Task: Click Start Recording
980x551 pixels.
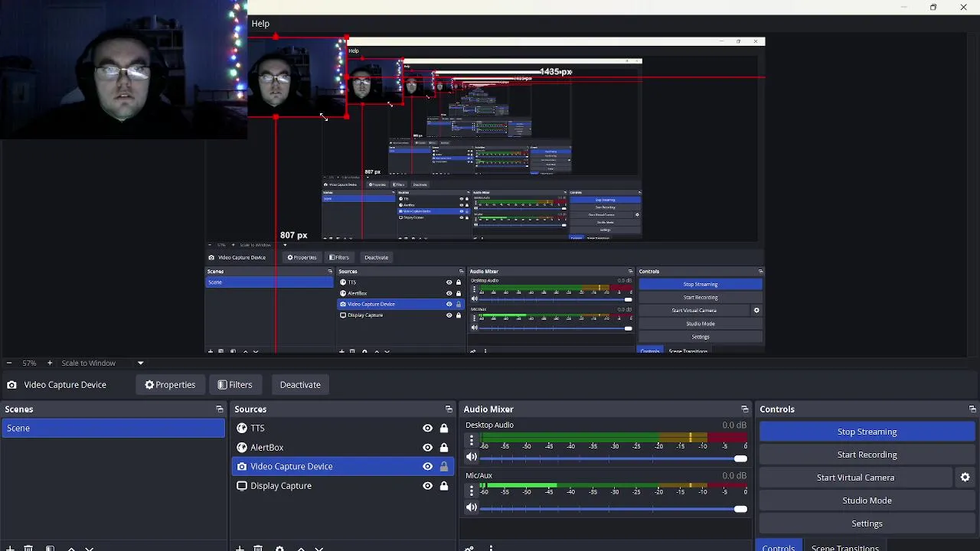Action: click(x=867, y=455)
